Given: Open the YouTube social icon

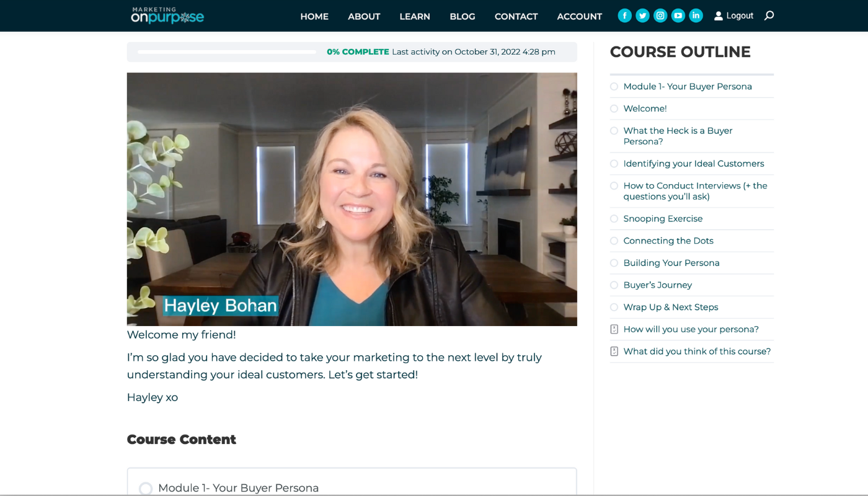Looking at the screenshot, I should click(x=678, y=15).
